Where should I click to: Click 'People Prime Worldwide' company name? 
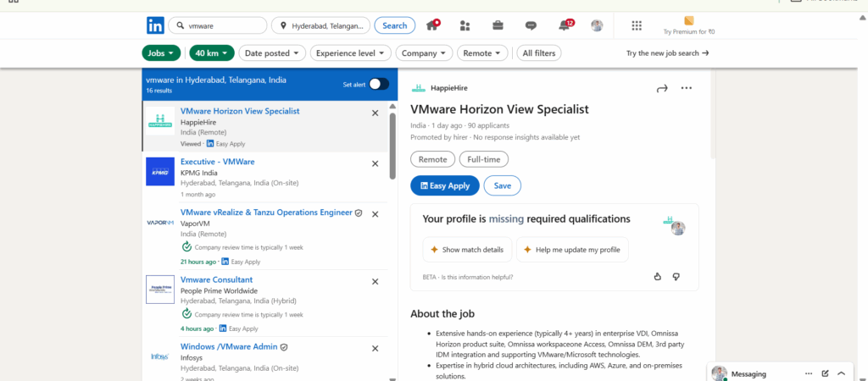click(x=220, y=291)
